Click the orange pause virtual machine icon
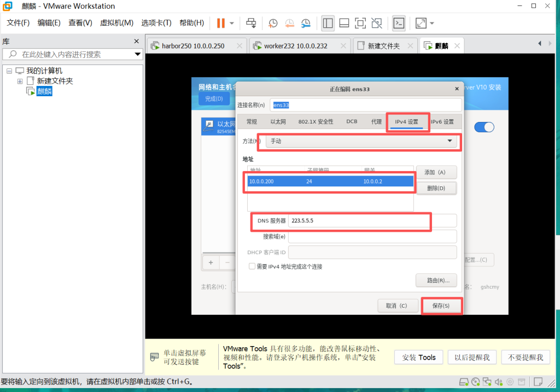560x392 pixels. click(220, 23)
